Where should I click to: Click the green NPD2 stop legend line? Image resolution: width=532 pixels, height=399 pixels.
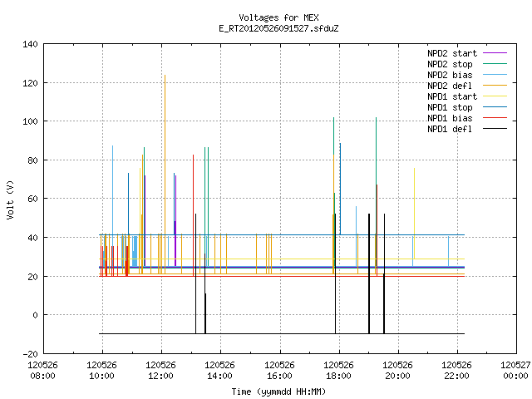pyautogui.click(x=495, y=64)
